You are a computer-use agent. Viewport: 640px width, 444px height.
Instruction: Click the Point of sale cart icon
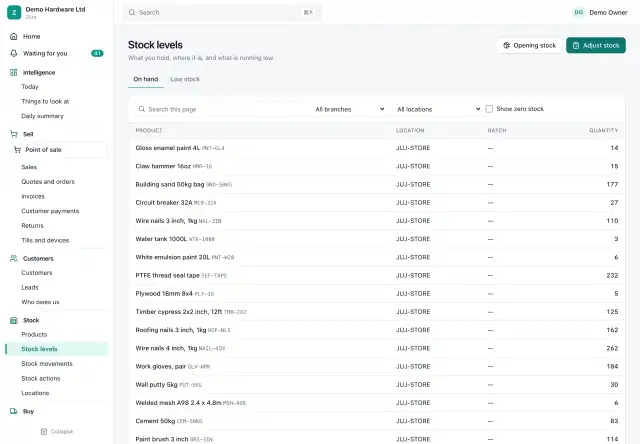(x=17, y=150)
